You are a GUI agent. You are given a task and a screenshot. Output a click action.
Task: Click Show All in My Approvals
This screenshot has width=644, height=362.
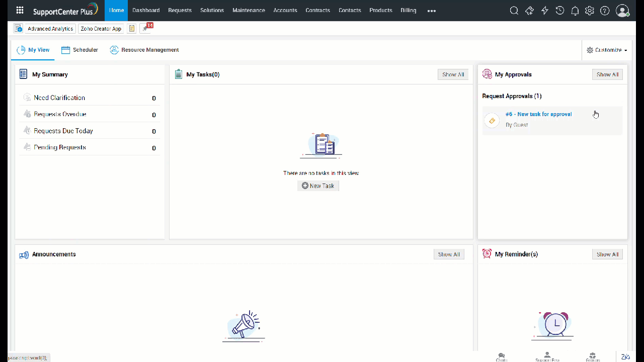[607, 74]
